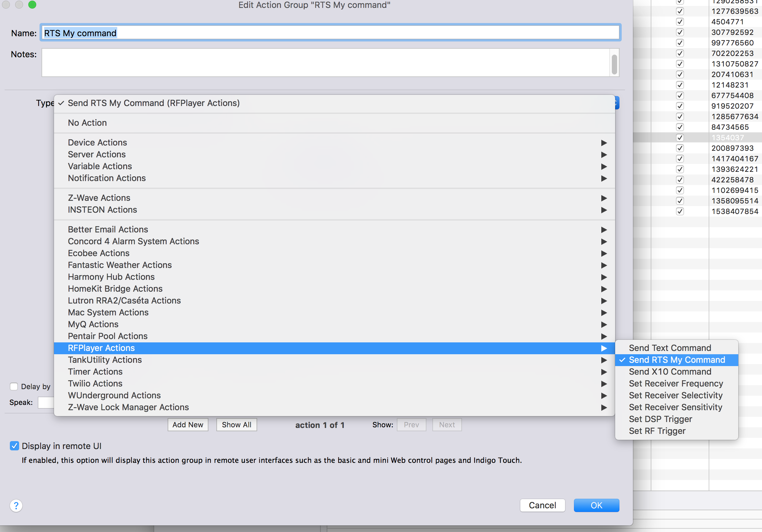
Task: Cancel the action group edit
Action: tap(543, 505)
